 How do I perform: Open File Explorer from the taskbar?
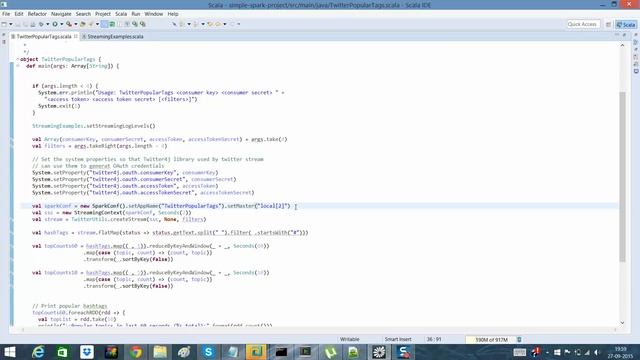[x=160, y=352]
